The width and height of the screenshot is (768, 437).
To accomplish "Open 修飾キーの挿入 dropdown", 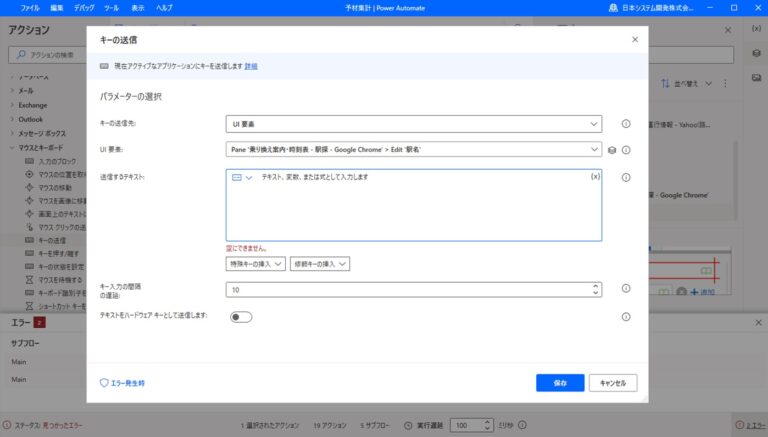I will (x=320, y=264).
